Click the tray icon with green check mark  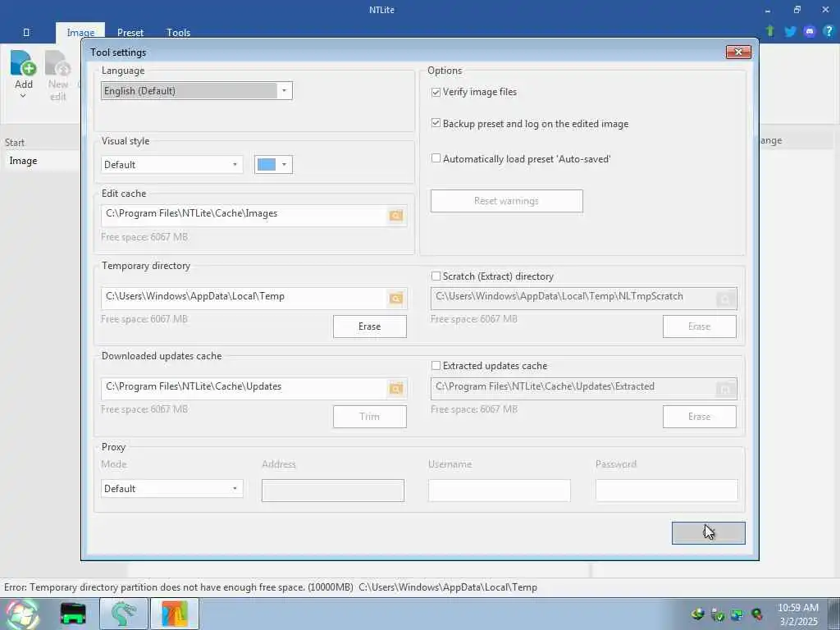[x=718, y=614]
